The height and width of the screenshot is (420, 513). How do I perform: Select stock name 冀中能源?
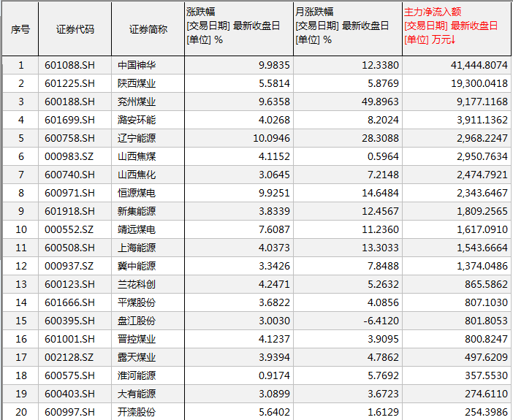pos(137,266)
